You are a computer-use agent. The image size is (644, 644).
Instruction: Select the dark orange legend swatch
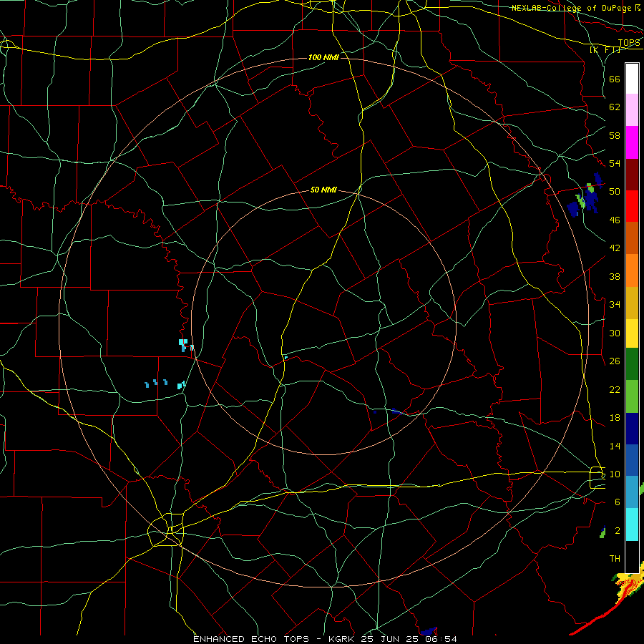(632, 238)
